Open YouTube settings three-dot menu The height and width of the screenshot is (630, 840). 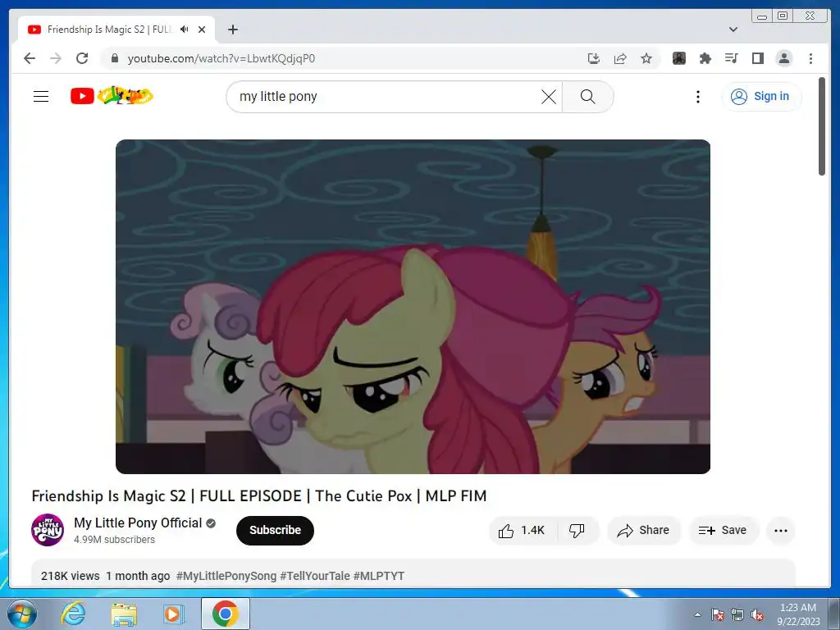pyautogui.click(x=697, y=97)
